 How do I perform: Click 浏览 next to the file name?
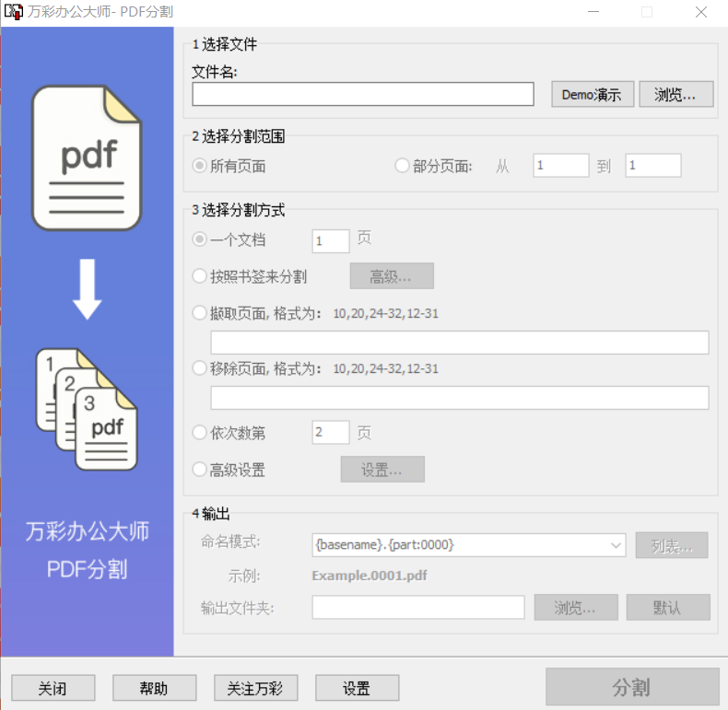point(677,94)
